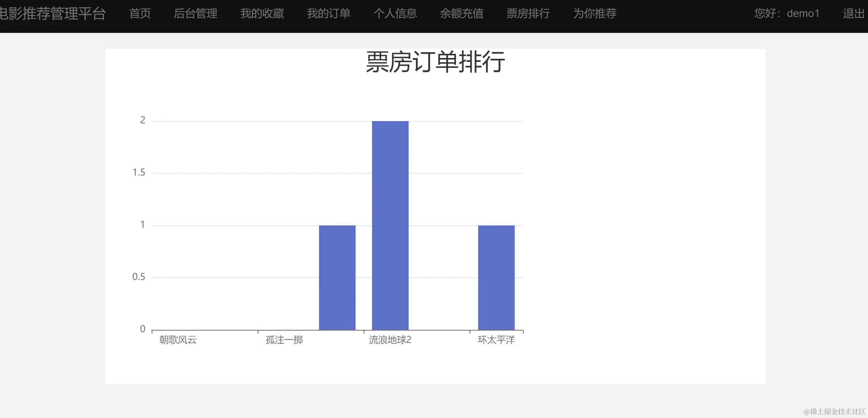Click the 票房订单排行 chart title
Viewport: 868px width, 418px height.
click(x=435, y=62)
